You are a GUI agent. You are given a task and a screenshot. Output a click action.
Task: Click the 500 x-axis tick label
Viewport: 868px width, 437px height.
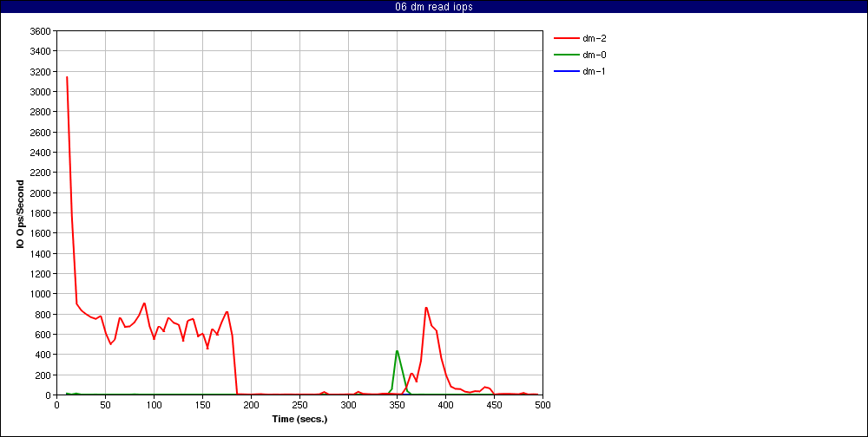[543, 404]
